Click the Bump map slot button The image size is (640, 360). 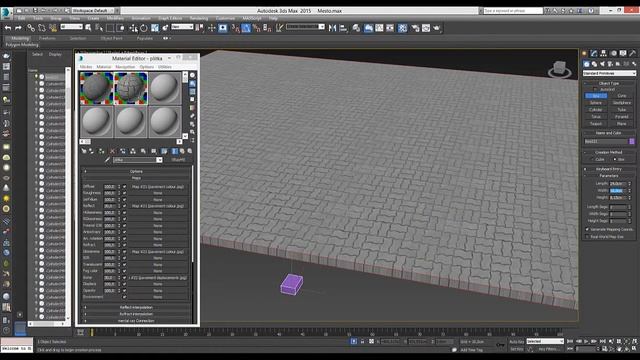tap(158, 278)
